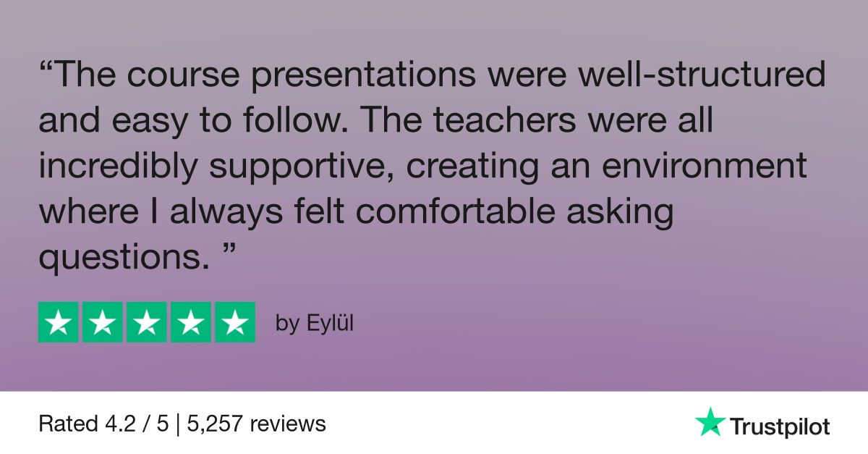Open the '5,257 reviews' link
The image size is (868, 454).
(x=257, y=424)
